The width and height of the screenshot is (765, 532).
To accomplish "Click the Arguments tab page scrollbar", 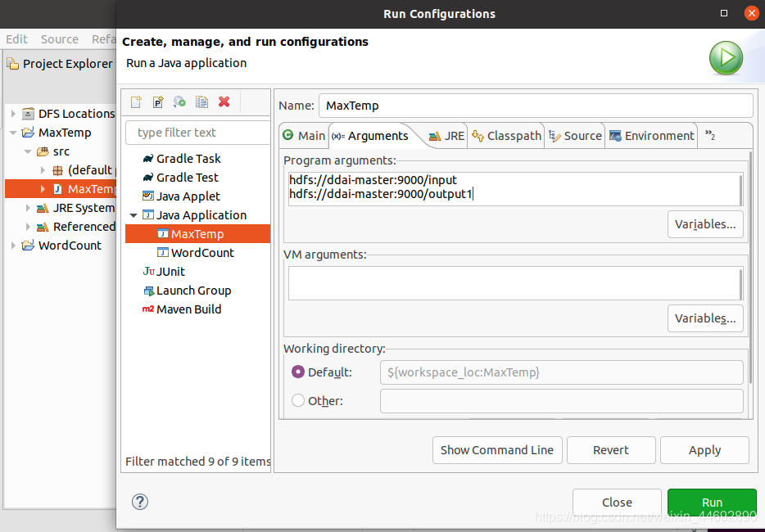I will pos(750,268).
